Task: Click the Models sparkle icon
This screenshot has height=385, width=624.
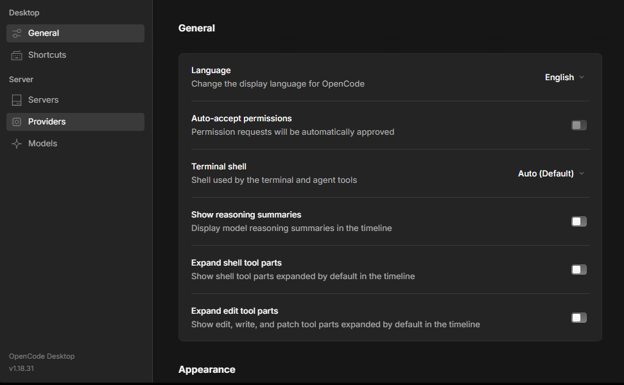Action: 17,144
